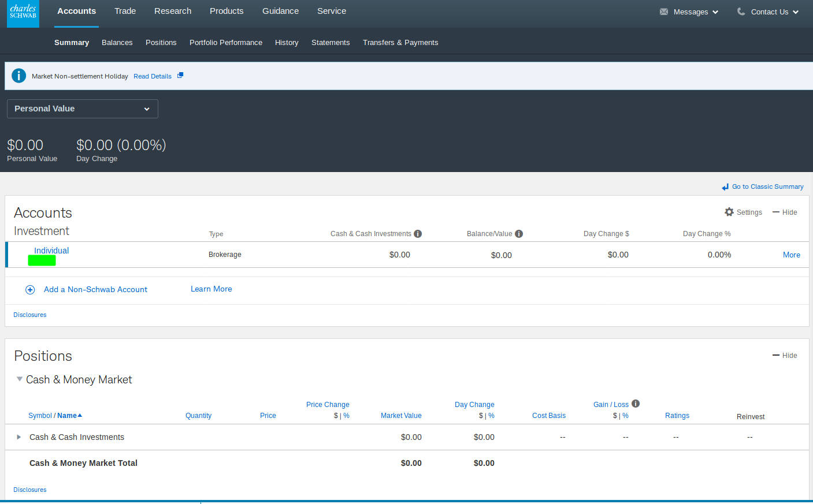Click the Reinvest column header

coord(751,417)
